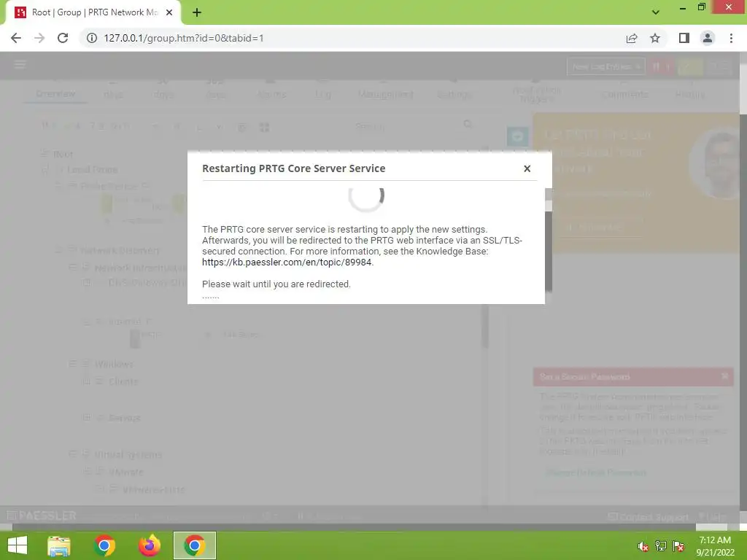
Task: Expand the Clients group
Action: tap(87, 381)
